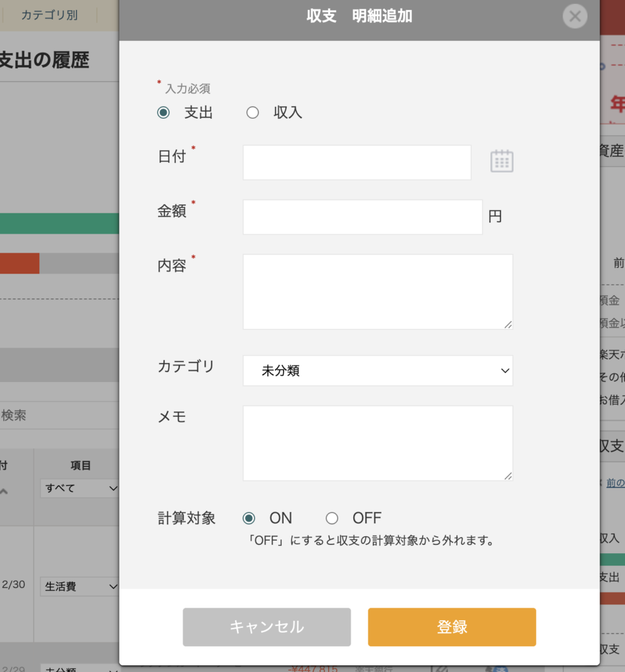The height and width of the screenshot is (672, 625).
Task: Click the 内容 textarea resize handle
Action: pyautogui.click(x=507, y=324)
